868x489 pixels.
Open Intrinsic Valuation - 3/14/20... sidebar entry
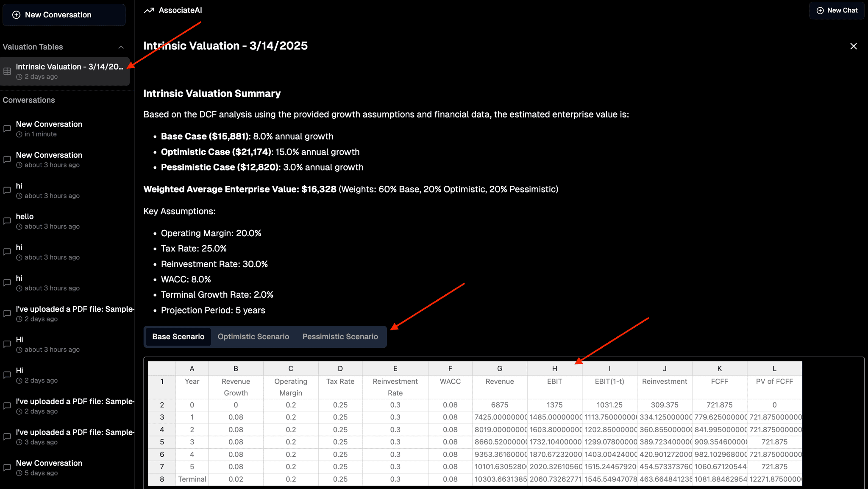tap(65, 71)
